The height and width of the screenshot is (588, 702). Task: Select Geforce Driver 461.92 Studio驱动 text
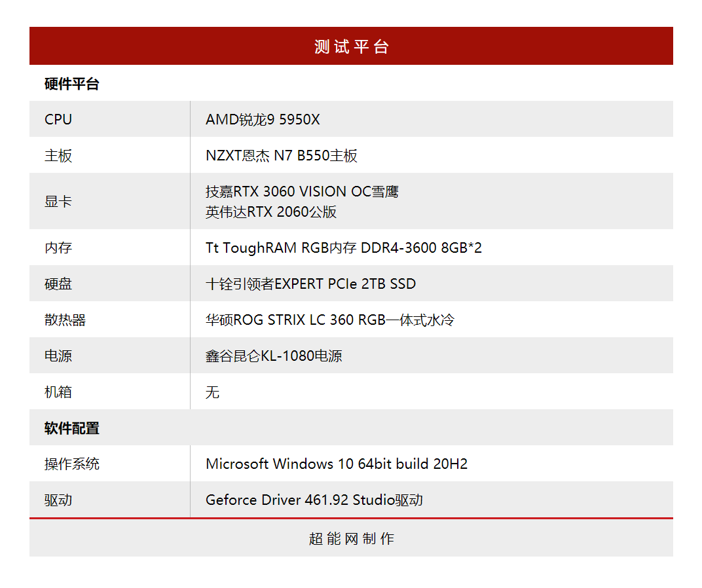pos(314,500)
